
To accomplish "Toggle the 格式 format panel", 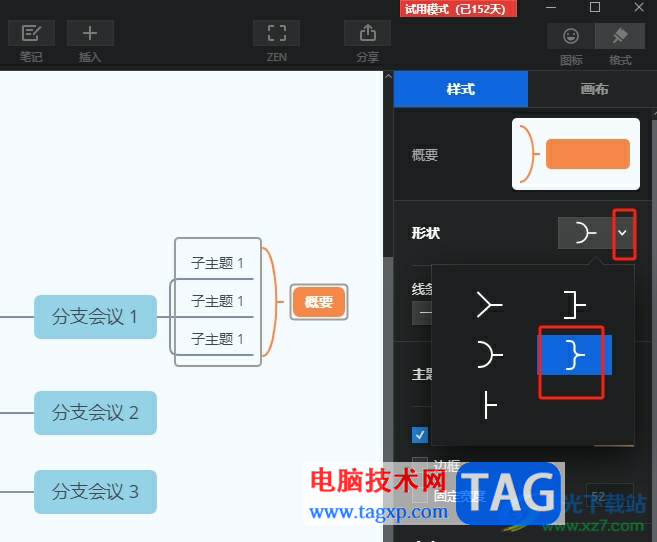I will point(620,36).
